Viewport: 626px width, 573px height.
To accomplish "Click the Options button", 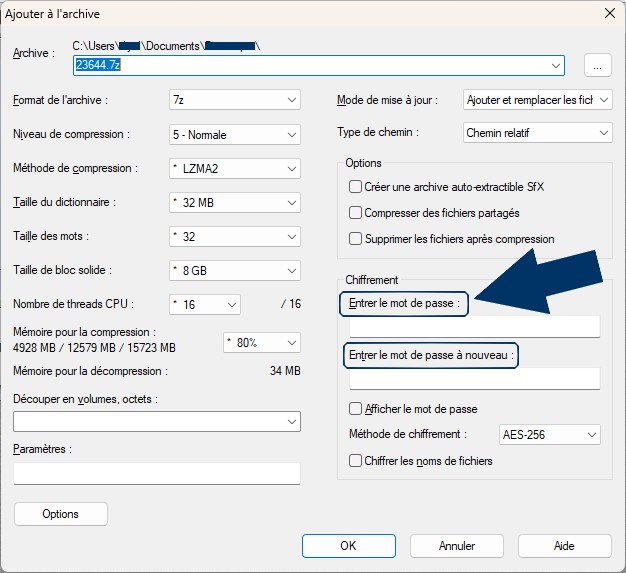I will click(x=61, y=514).
